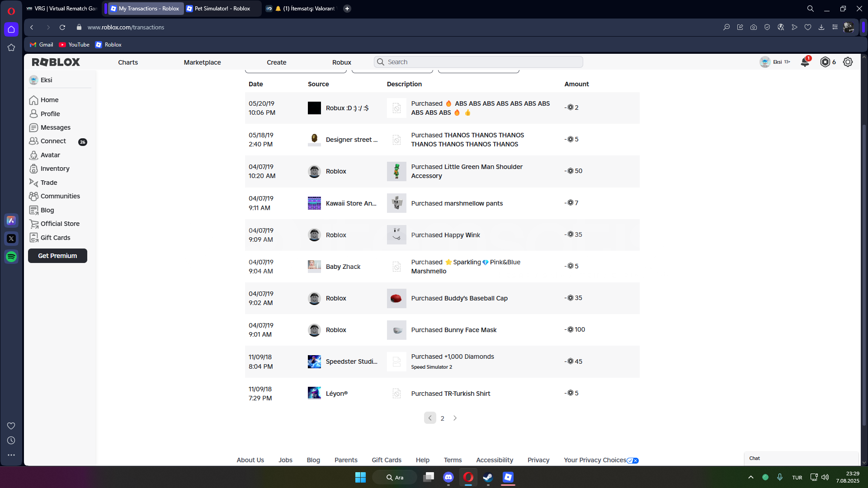Viewport: 868px width, 488px height.
Task: Open Create tab
Action: point(276,62)
